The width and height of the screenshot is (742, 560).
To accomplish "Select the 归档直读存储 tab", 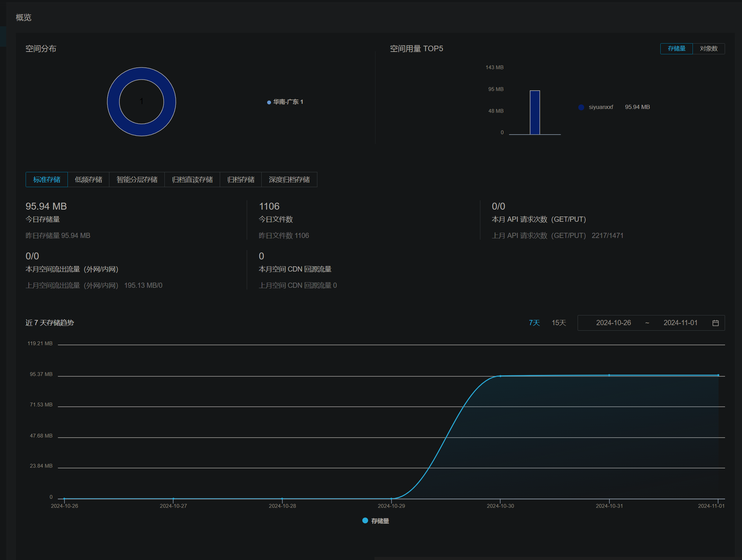I will 192,180.
